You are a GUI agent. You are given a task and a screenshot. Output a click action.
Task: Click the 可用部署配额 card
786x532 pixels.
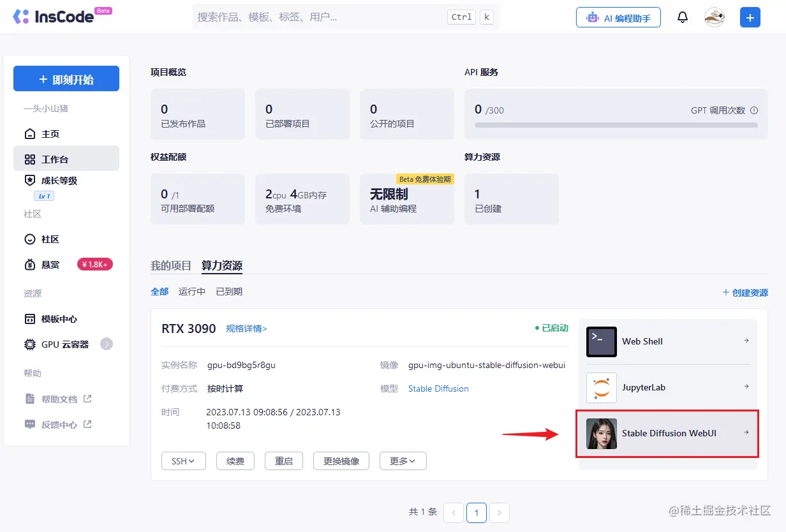[x=198, y=199]
